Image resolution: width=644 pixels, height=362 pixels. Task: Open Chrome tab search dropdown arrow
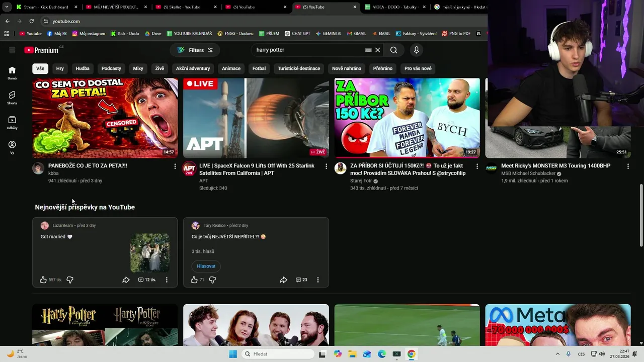pyautogui.click(x=7, y=7)
